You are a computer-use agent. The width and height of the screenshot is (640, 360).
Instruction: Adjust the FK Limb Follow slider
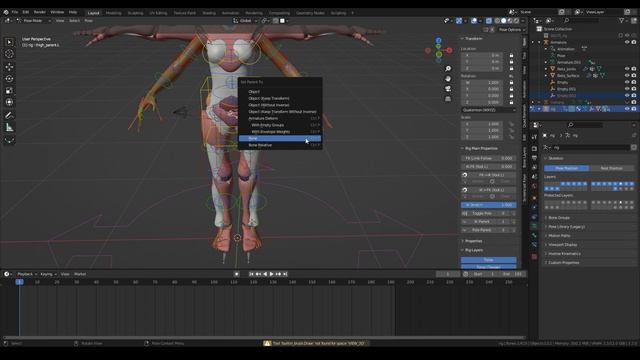(489, 158)
